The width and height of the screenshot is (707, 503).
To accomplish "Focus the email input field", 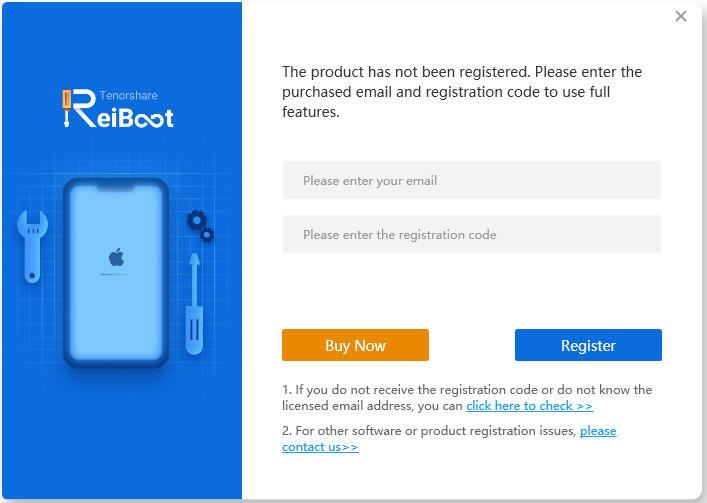I will tap(471, 181).
